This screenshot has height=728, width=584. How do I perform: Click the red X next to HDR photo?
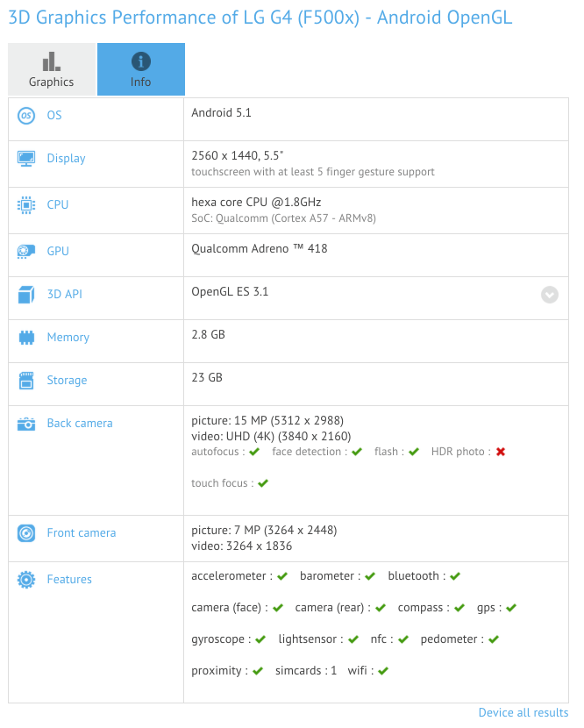click(501, 452)
